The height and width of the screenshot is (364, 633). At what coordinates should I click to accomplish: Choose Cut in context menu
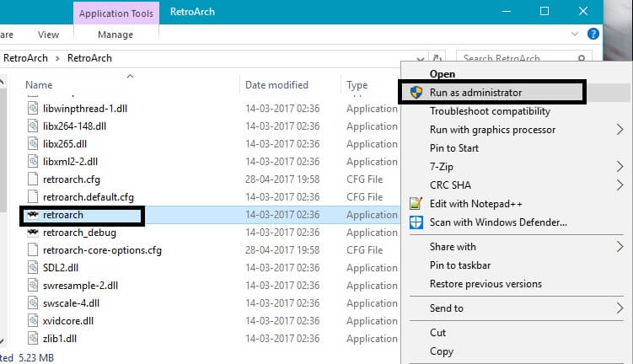coord(437,333)
